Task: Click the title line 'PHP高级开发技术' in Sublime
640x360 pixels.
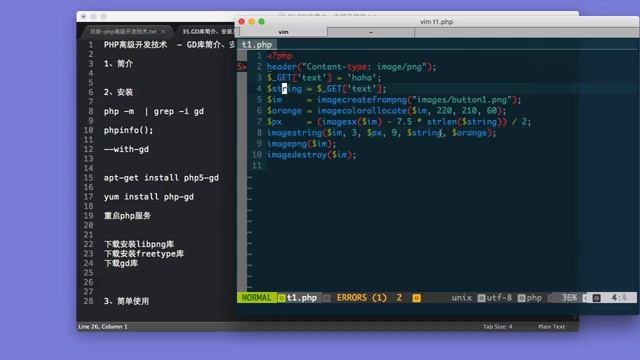Action: [135, 45]
